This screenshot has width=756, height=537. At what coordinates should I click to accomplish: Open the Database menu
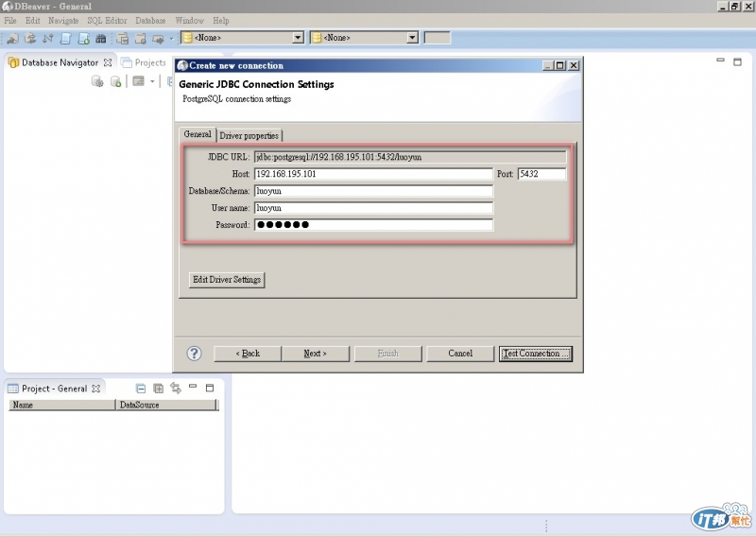point(150,21)
